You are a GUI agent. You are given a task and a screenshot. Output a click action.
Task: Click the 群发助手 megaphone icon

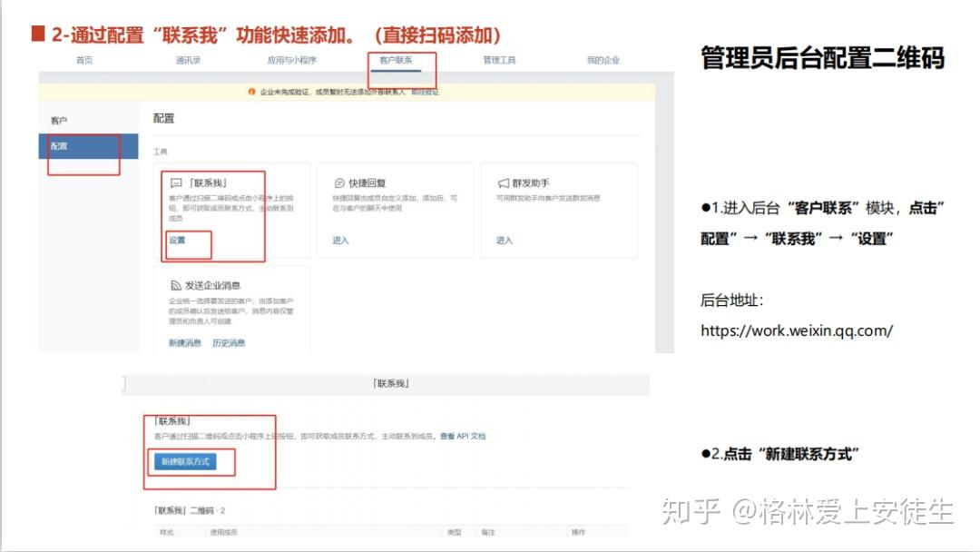503,183
